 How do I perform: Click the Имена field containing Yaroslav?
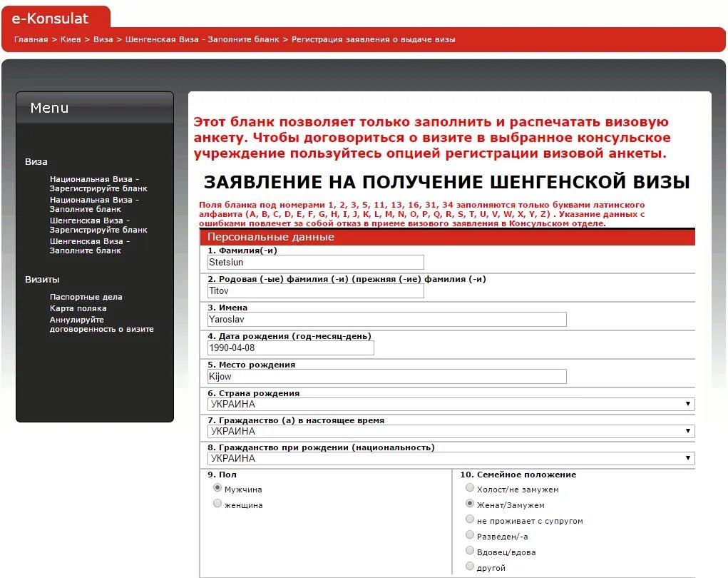click(x=386, y=319)
